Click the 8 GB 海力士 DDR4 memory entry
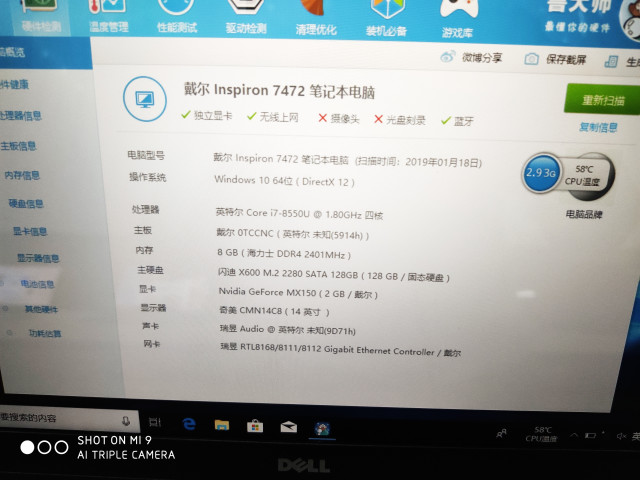Image resolution: width=640 pixels, height=480 pixels. coord(284,254)
